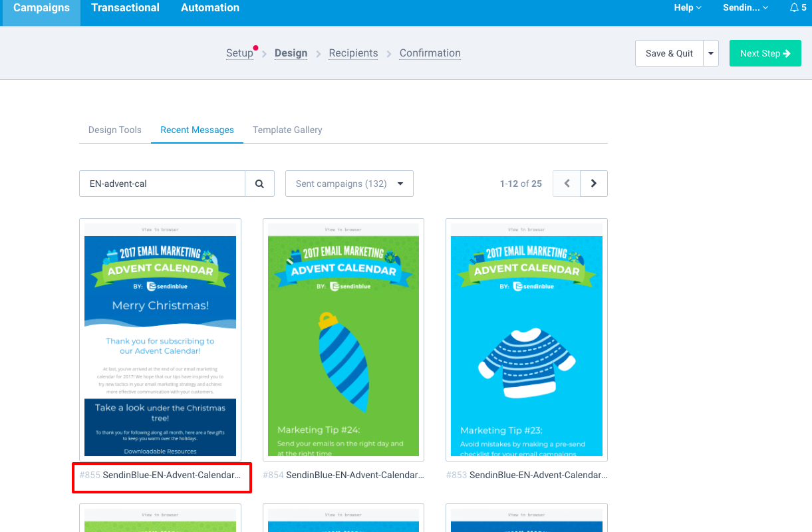Click the #854 SendinBlue-EN-Advent-Calendar title

(343, 475)
